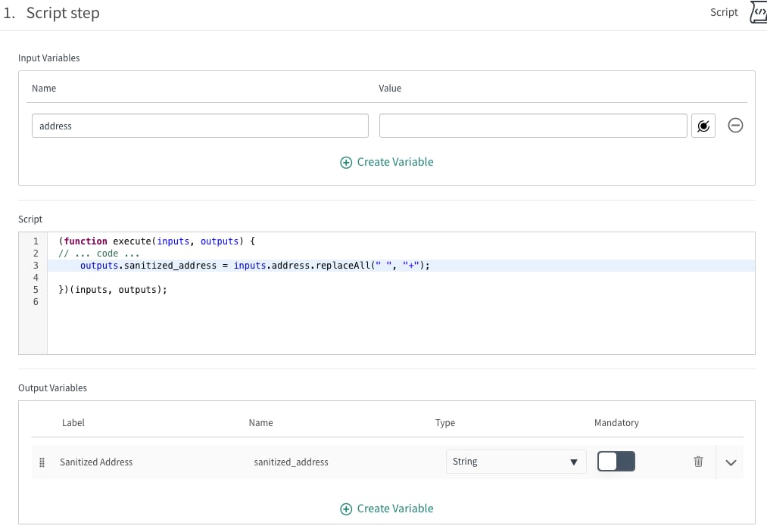Open the Type dropdown showing String

pyautogui.click(x=516, y=462)
